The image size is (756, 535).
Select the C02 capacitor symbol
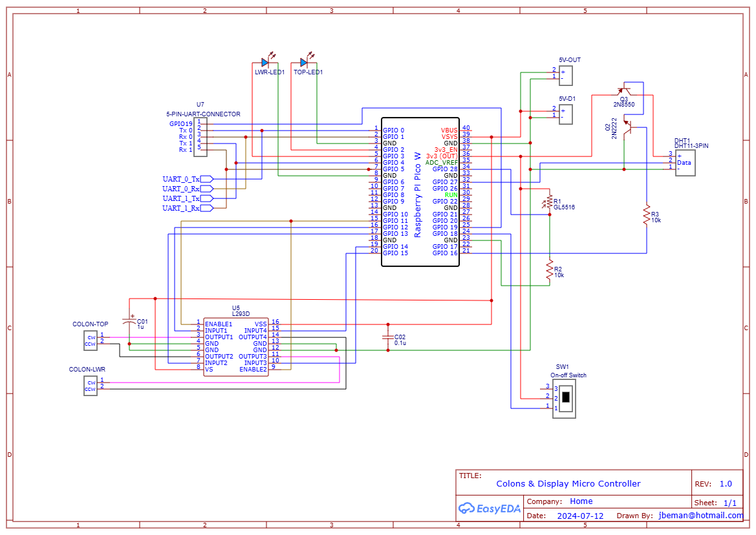[387, 337]
